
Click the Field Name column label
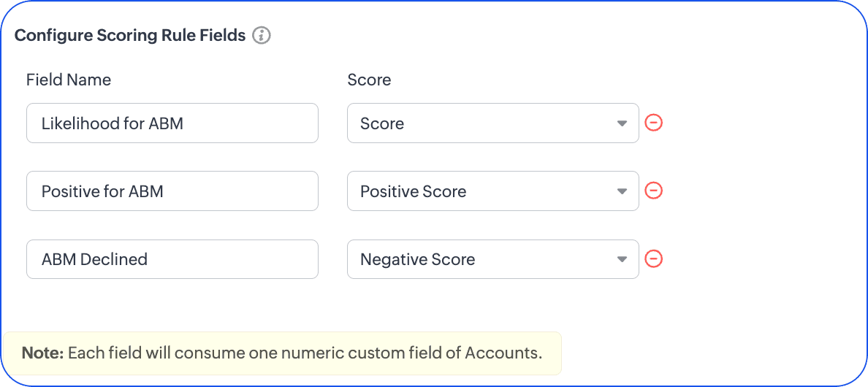(x=69, y=80)
